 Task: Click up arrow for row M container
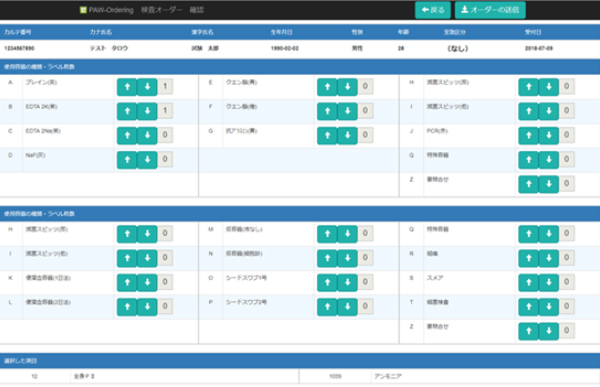pos(327,234)
